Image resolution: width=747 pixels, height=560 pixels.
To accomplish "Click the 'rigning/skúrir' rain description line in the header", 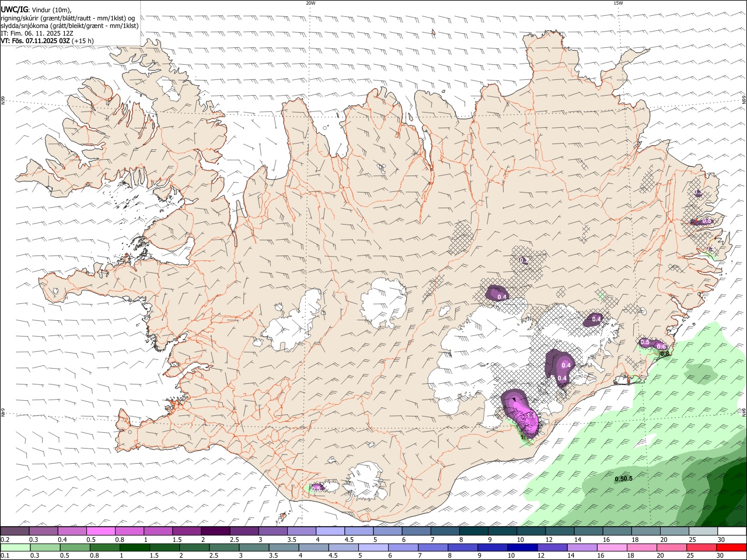I will [68, 17].
